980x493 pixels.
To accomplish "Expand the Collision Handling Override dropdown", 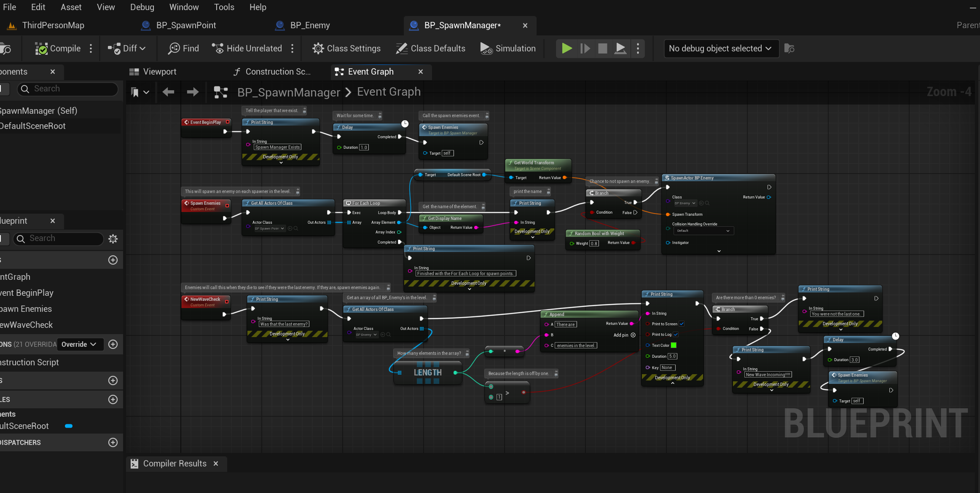I will (703, 231).
